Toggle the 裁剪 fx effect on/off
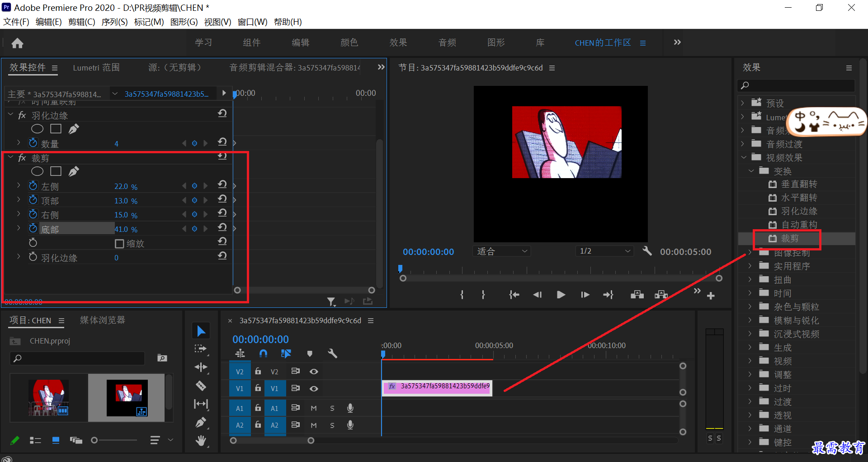Viewport: 868px width, 462px height. click(x=22, y=158)
